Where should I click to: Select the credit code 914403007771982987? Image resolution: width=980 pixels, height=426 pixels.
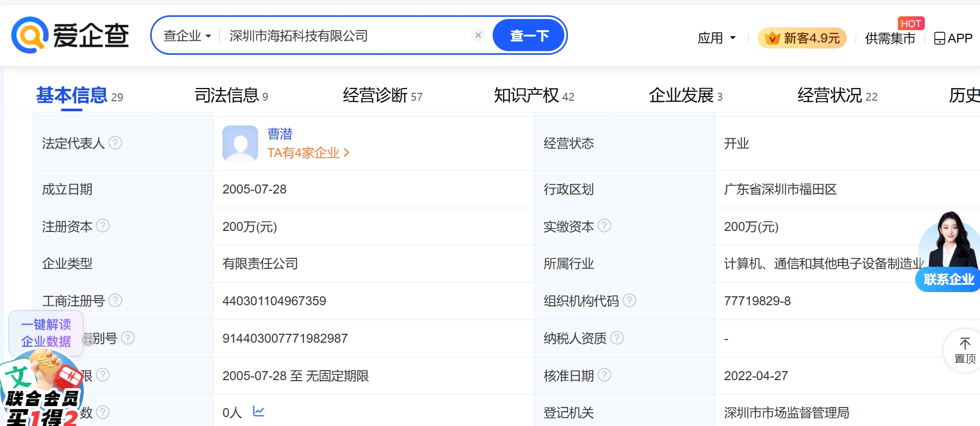tap(285, 338)
